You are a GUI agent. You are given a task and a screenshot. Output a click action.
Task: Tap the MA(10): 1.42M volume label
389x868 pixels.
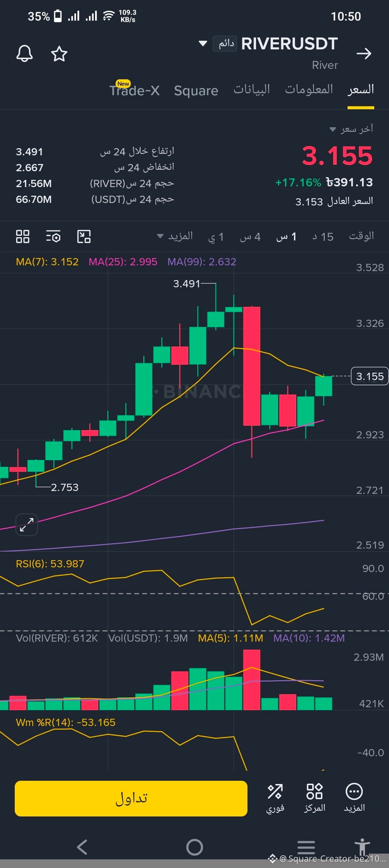point(309,638)
